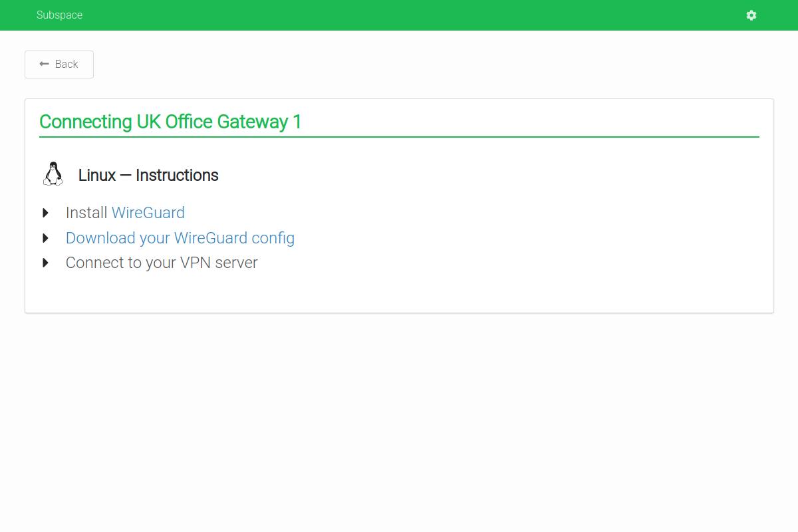798x532 pixels.
Task: Click the green top navigation bar
Action: [399, 15]
